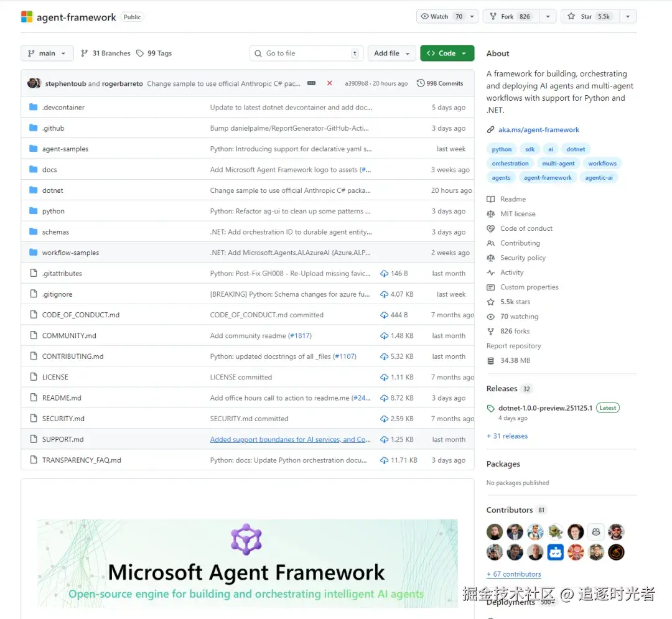Click the eye icon beside 70 watching

pyautogui.click(x=491, y=317)
